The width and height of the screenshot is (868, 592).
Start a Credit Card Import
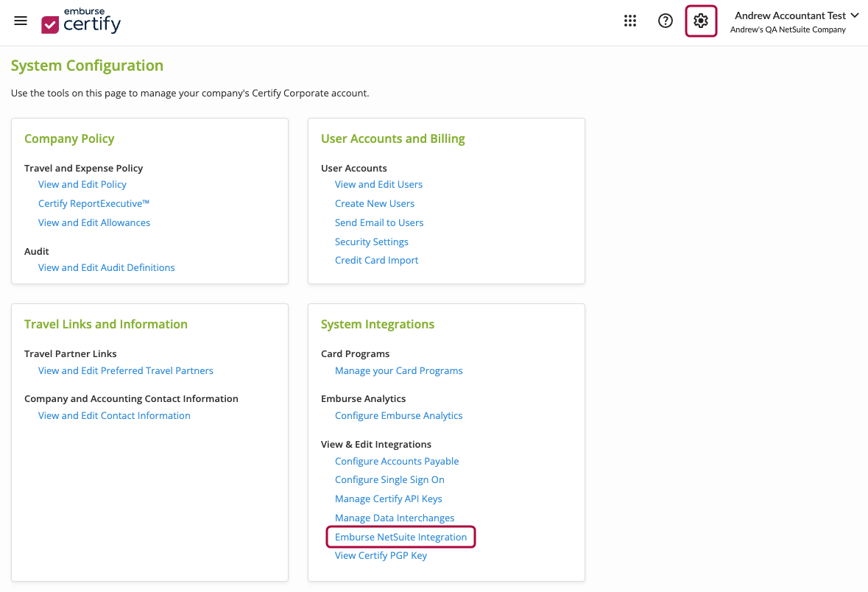[376, 260]
